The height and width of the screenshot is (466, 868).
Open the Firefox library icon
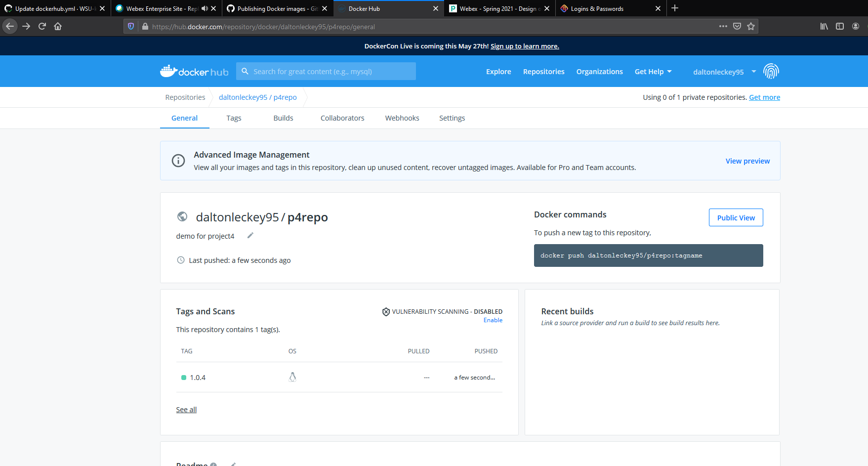tap(824, 26)
